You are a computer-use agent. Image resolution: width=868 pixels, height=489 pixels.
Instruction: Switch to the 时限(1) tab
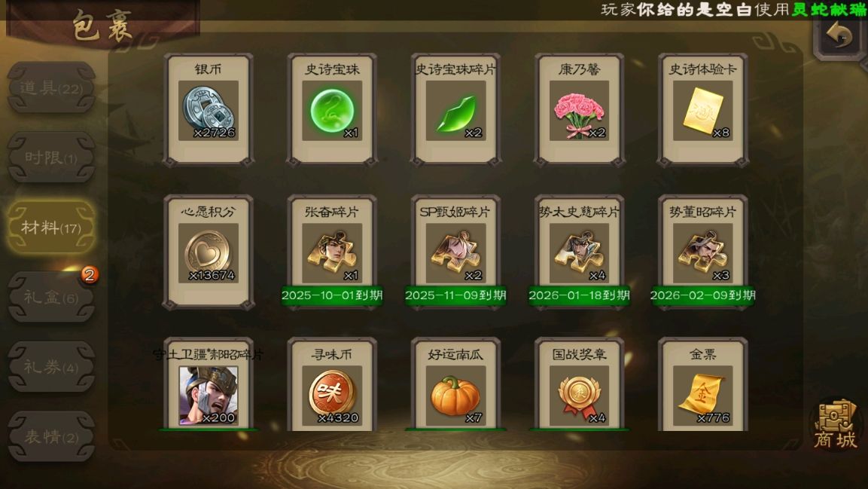coord(51,157)
